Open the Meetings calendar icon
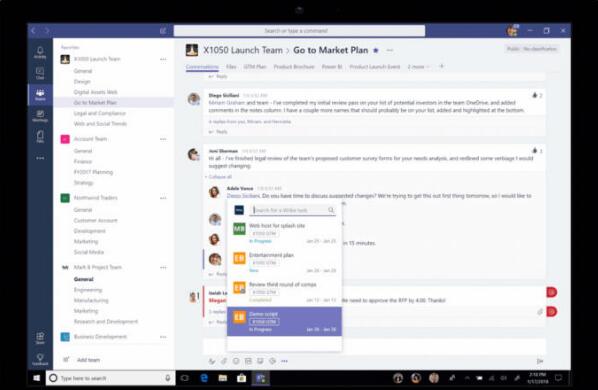Viewport: 598px width, 390px height. (40, 116)
